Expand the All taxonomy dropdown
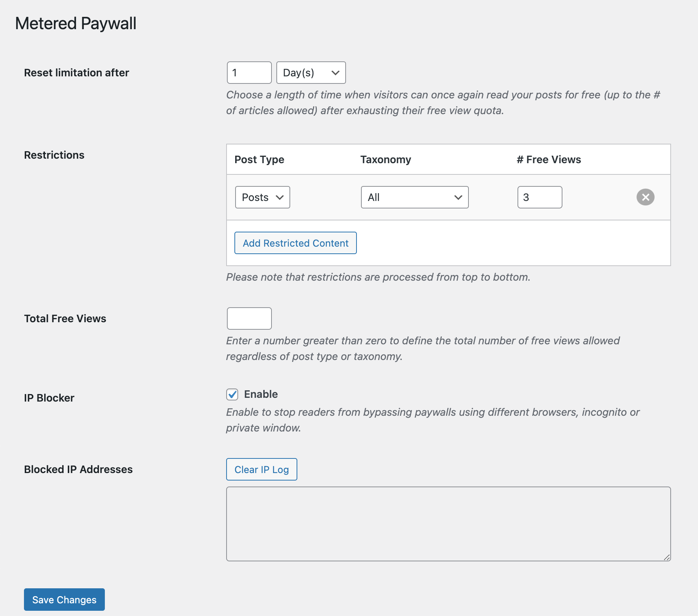 pyautogui.click(x=415, y=197)
